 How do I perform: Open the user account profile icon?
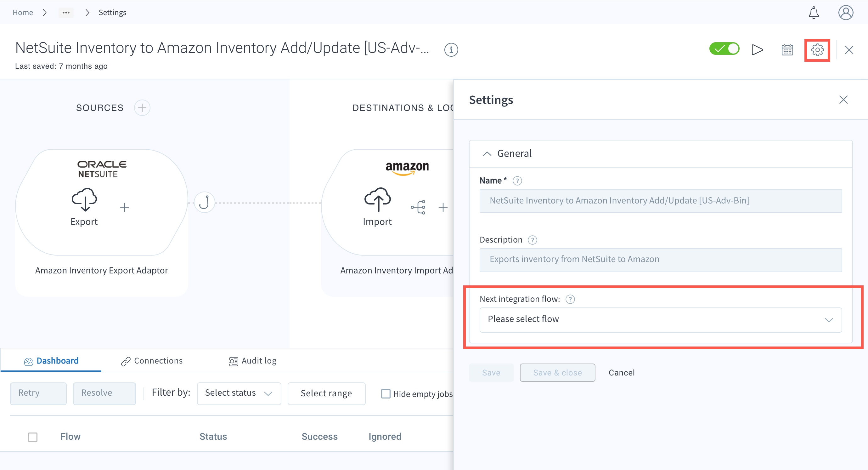[x=845, y=13]
